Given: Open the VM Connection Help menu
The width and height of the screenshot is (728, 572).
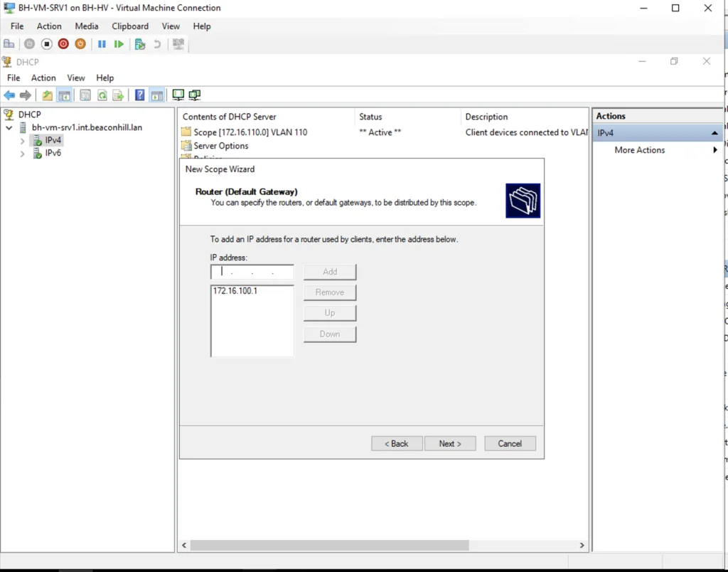Looking at the screenshot, I should (x=201, y=26).
